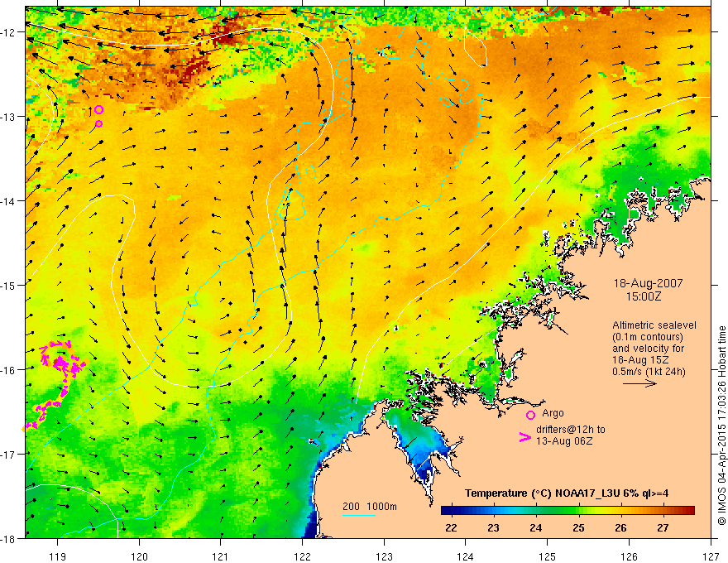Click the "drifters@12h to" legend text

click(571, 430)
